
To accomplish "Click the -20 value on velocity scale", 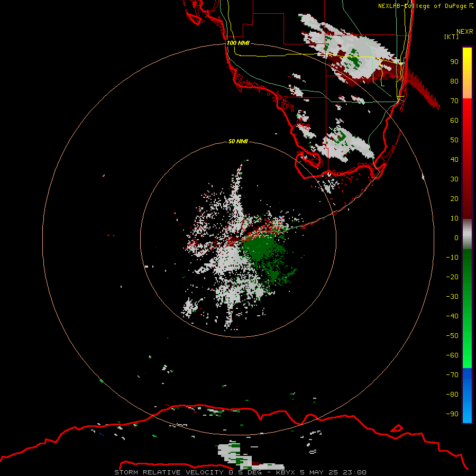I will (x=452, y=277).
